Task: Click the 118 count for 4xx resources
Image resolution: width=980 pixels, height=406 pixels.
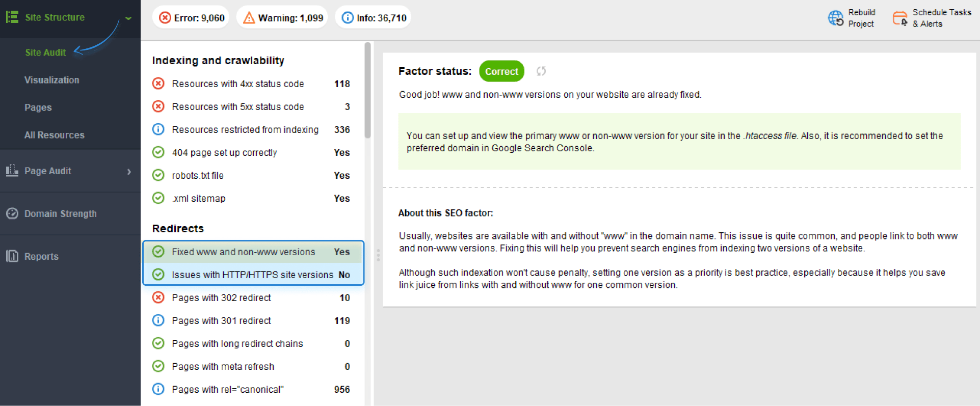Action: (342, 84)
